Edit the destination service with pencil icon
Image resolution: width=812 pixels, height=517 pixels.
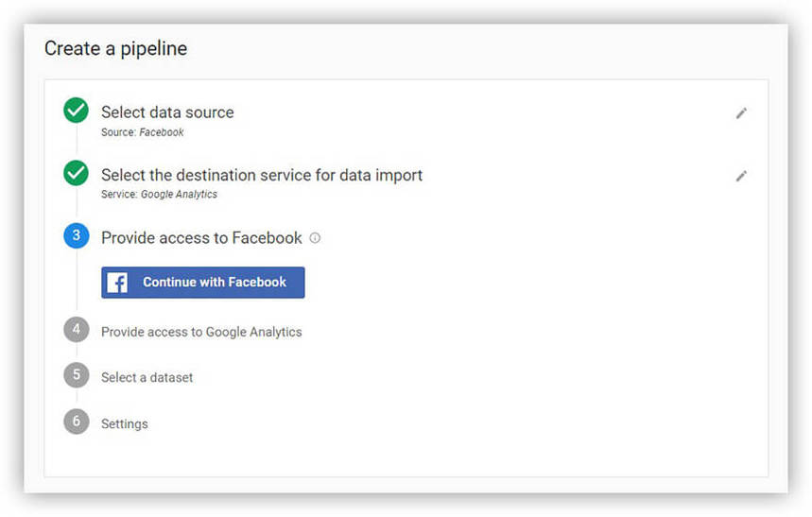[741, 176]
